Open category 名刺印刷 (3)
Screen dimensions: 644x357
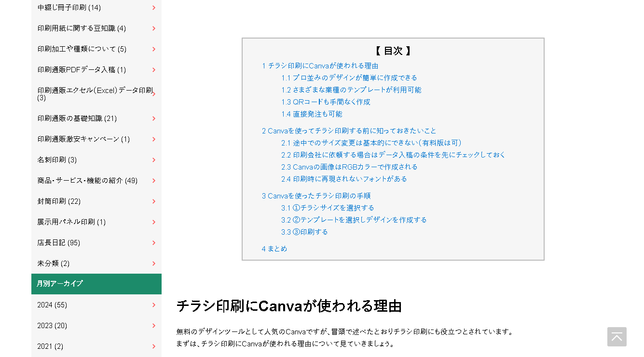(x=96, y=160)
